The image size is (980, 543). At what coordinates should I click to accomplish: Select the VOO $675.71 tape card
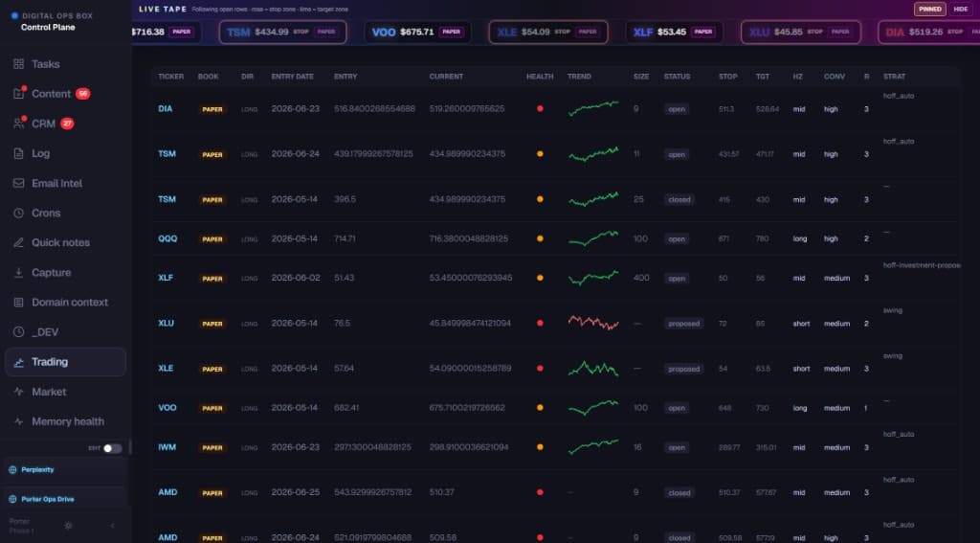[x=417, y=32]
